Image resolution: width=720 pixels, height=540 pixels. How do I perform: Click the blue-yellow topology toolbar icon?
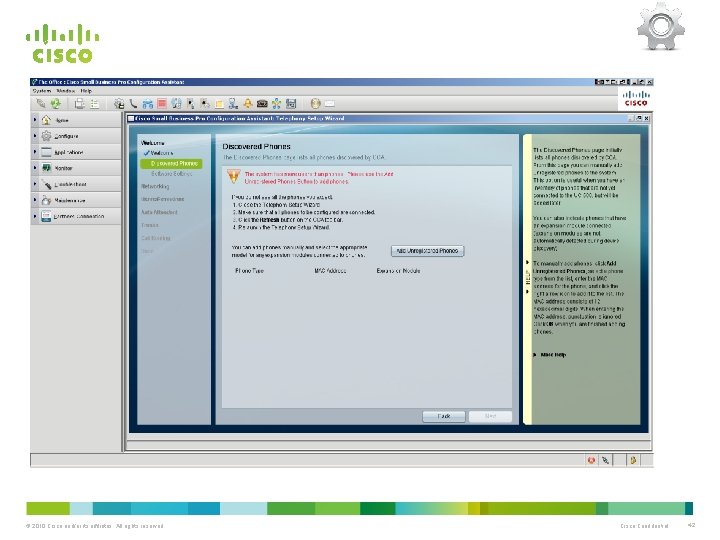276,104
